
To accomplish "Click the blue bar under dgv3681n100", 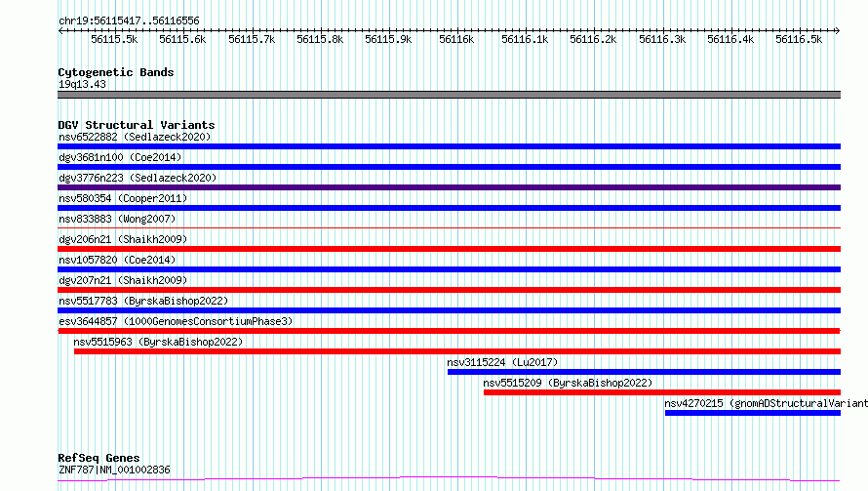I will pos(449,167).
